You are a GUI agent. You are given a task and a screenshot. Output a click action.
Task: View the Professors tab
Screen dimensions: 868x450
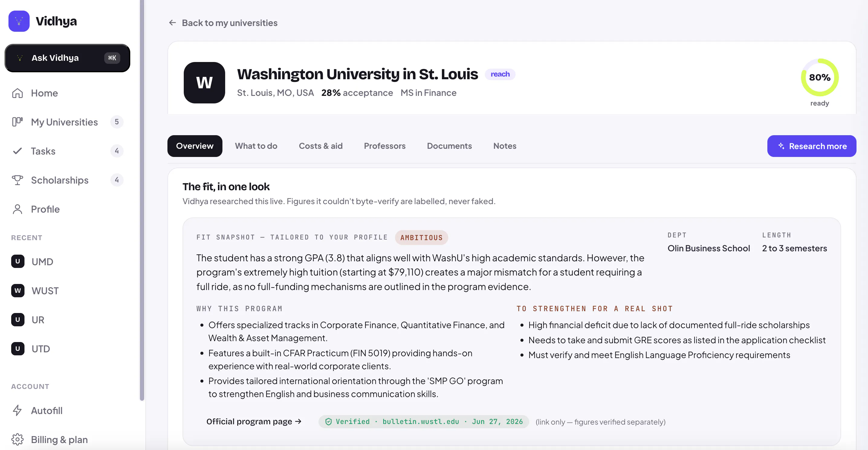pos(384,146)
